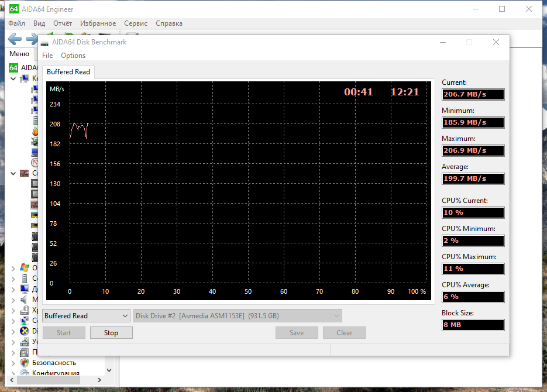The width and height of the screenshot is (547, 392).
Task: Select the Windows flag operating system icon
Action: coord(25,268)
